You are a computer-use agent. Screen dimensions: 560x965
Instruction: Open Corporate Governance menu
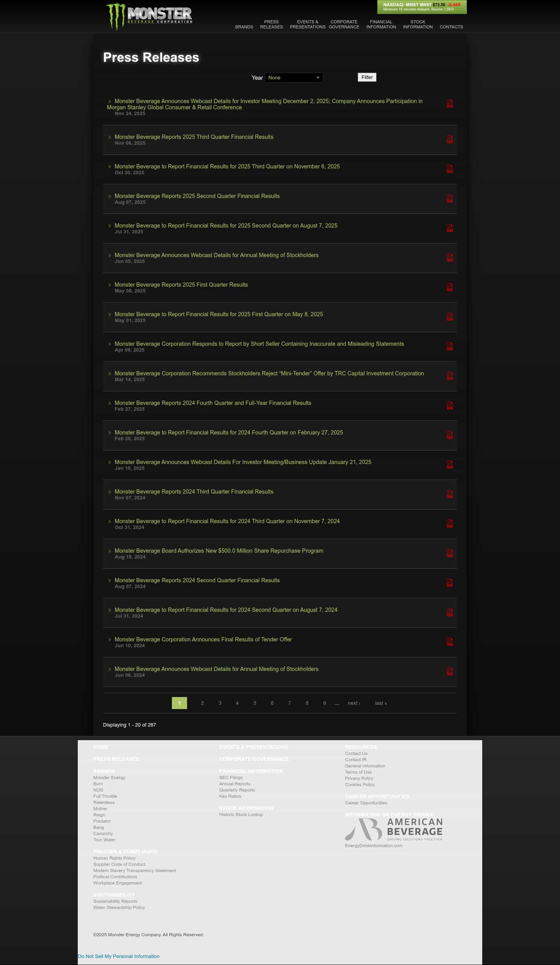click(344, 25)
